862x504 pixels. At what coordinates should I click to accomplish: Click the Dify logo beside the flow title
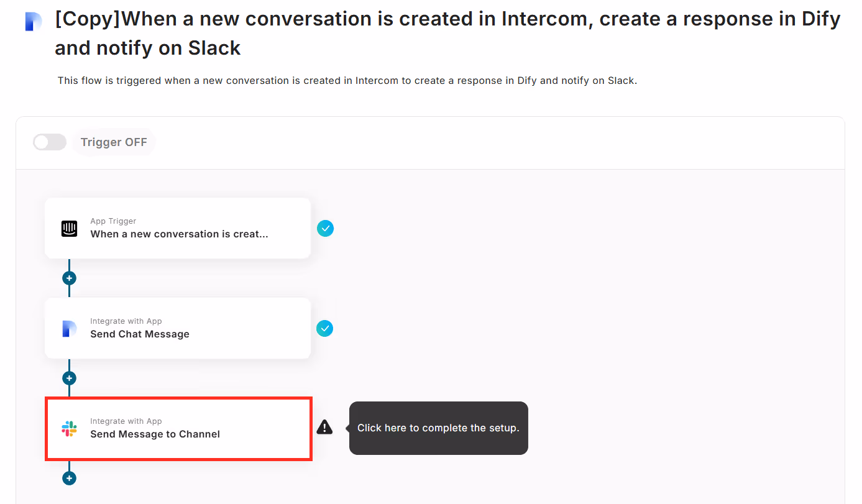(x=34, y=22)
